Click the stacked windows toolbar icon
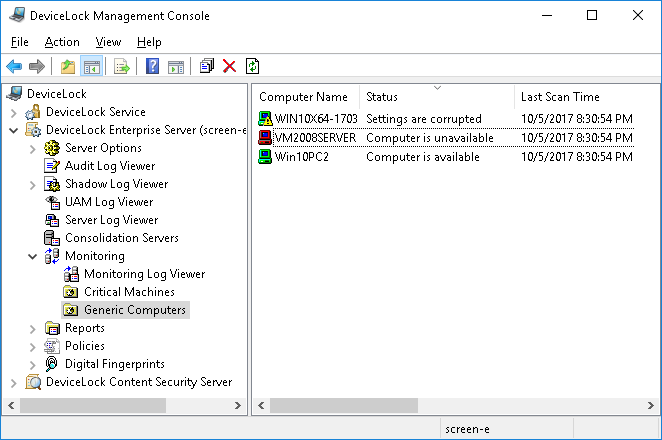This screenshot has height=440, width=662. coord(206,67)
